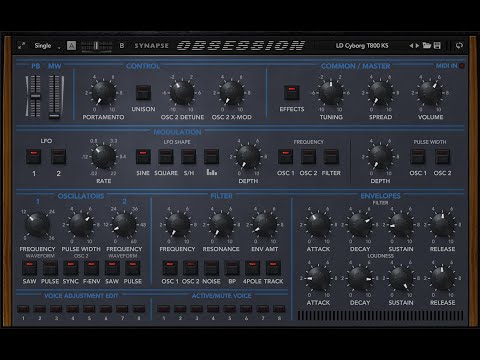The image size is (480, 360).
Task: Click the MIDI IN indicator light
Action: point(462,66)
